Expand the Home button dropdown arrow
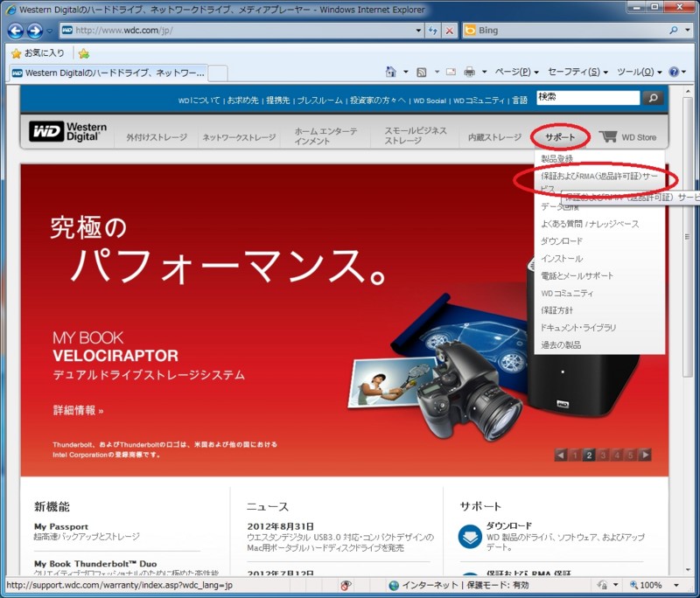Image resolution: width=700 pixels, height=598 pixels. point(405,72)
